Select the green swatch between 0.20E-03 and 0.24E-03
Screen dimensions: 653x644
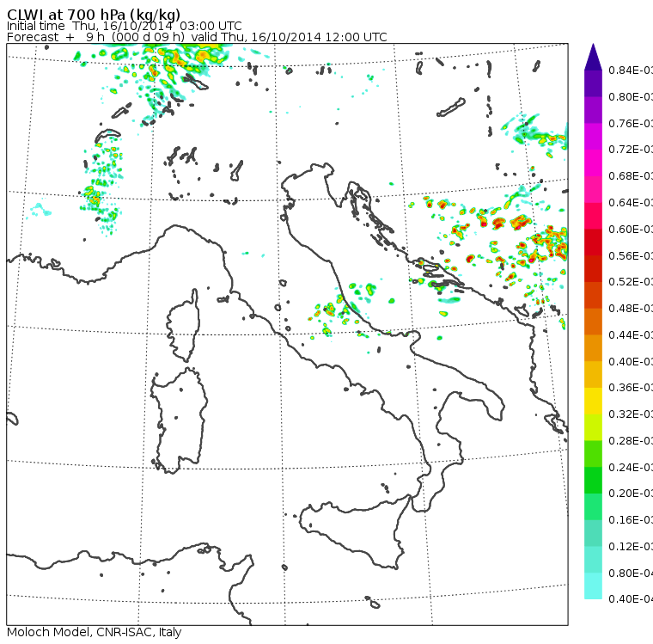593,480
